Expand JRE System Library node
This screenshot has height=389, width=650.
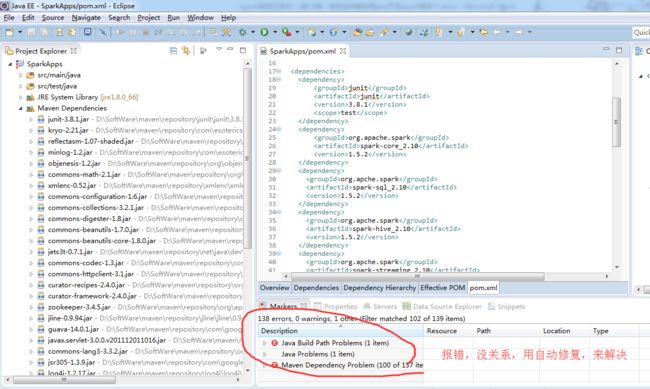click(x=20, y=97)
